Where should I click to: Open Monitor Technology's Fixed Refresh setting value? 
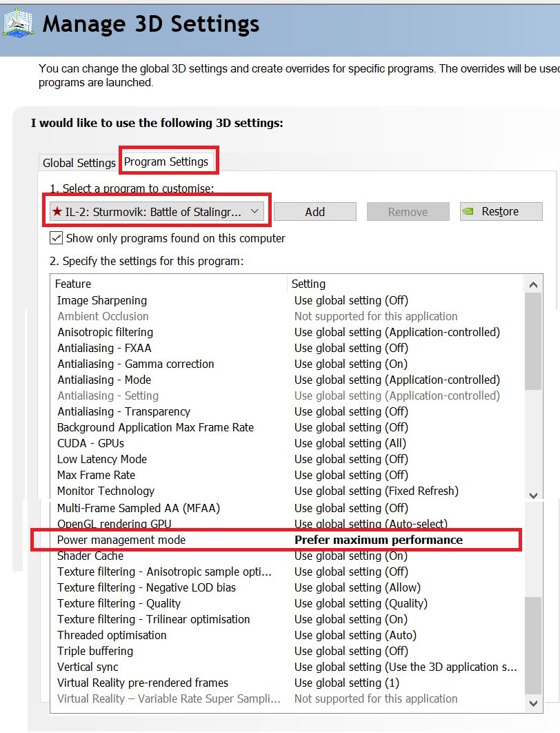377,491
